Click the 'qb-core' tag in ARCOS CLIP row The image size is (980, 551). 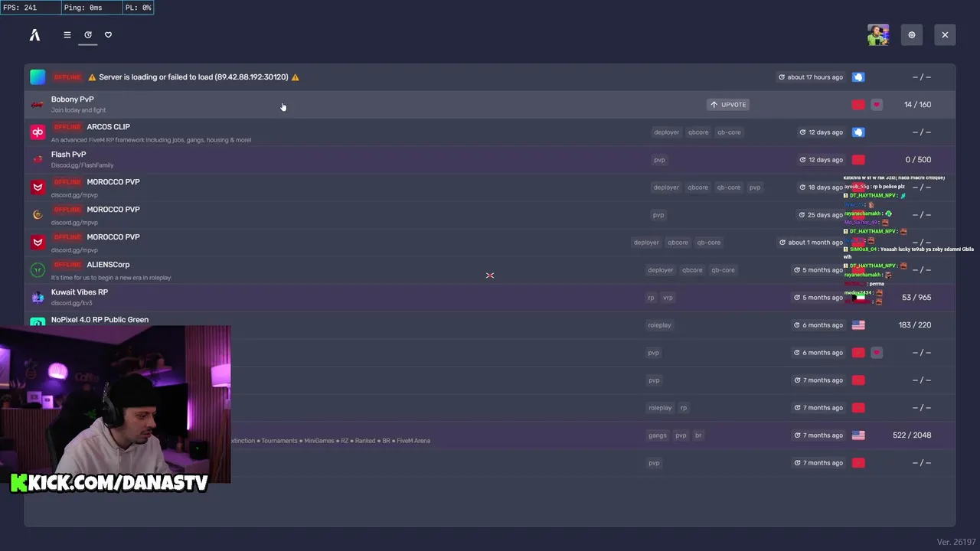pos(729,132)
